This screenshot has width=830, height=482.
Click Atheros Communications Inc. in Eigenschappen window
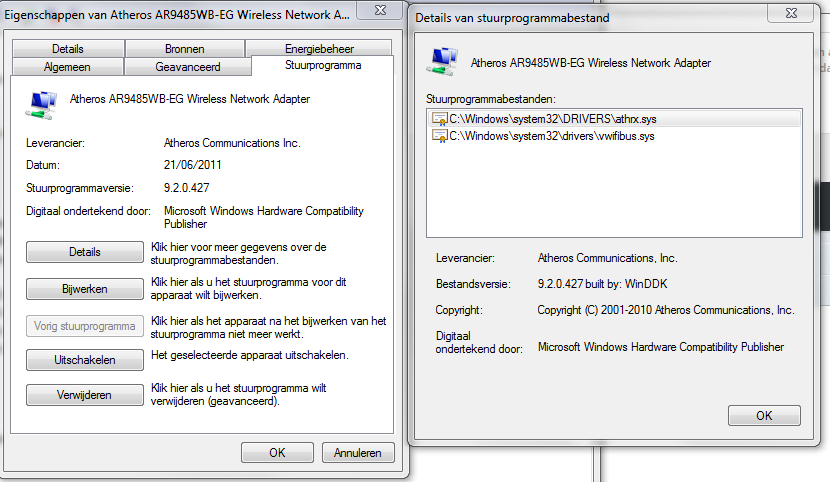point(232,143)
